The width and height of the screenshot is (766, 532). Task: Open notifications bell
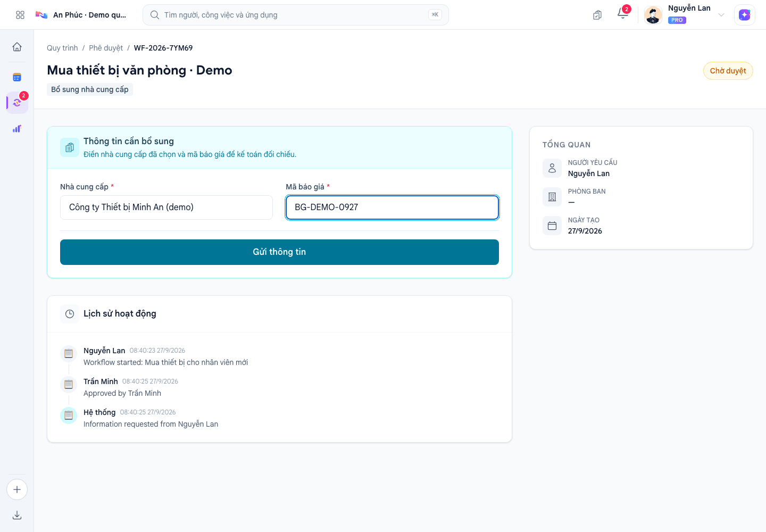[x=623, y=14]
